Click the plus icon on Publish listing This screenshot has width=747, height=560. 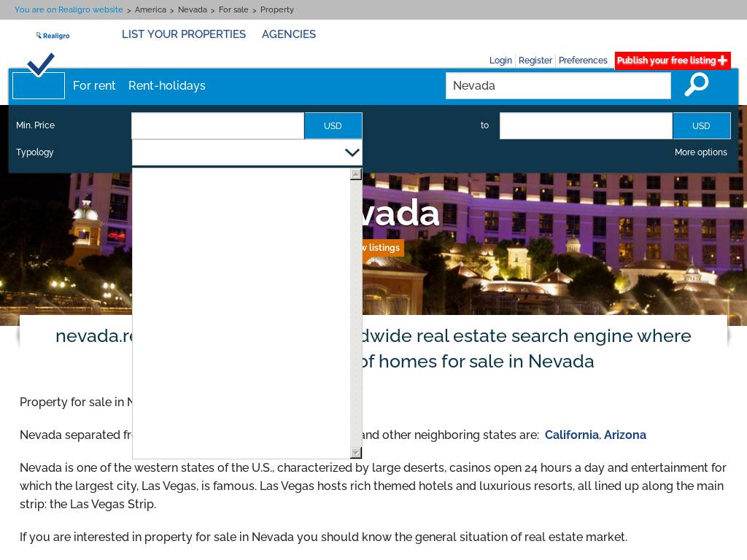tap(722, 61)
